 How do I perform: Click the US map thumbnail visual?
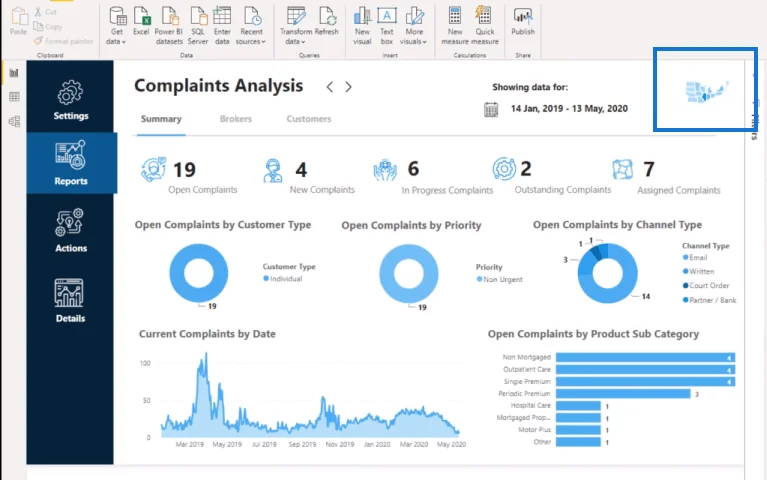point(707,91)
